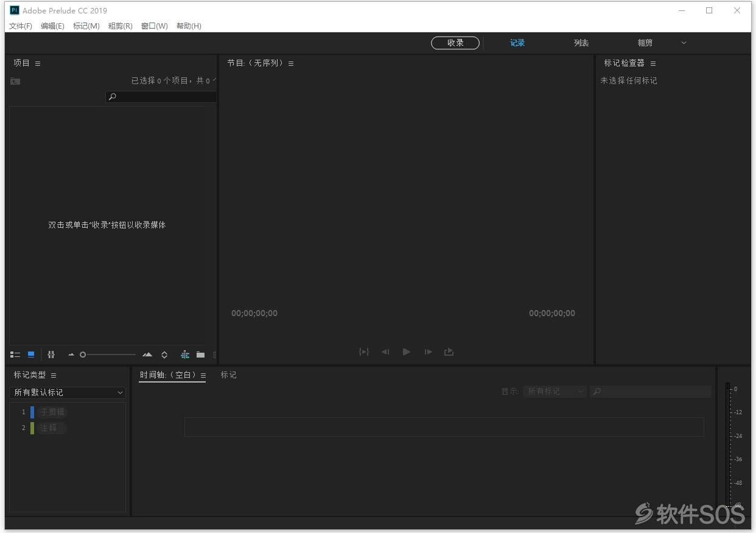Viewport: 756px width, 533px height.
Task: Open the 标记检查器 panel menu icon
Action: pos(653,63)
